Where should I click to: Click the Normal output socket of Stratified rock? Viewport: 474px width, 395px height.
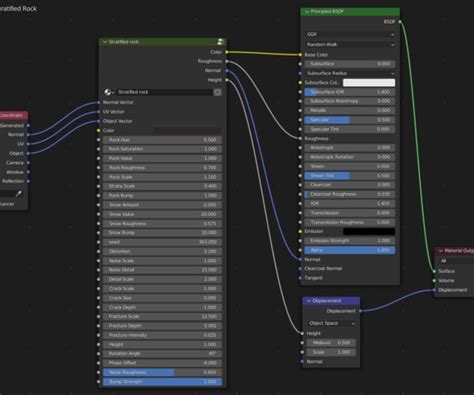tap(227, 71)
